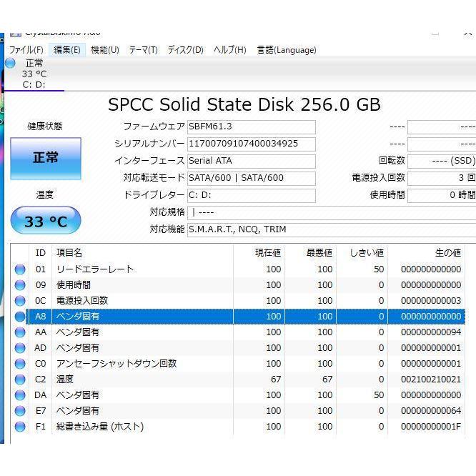The image size is (476, 476).
Task: Select the 0C 電源投入回数 attribute row
Action: [x=238, y=301]
